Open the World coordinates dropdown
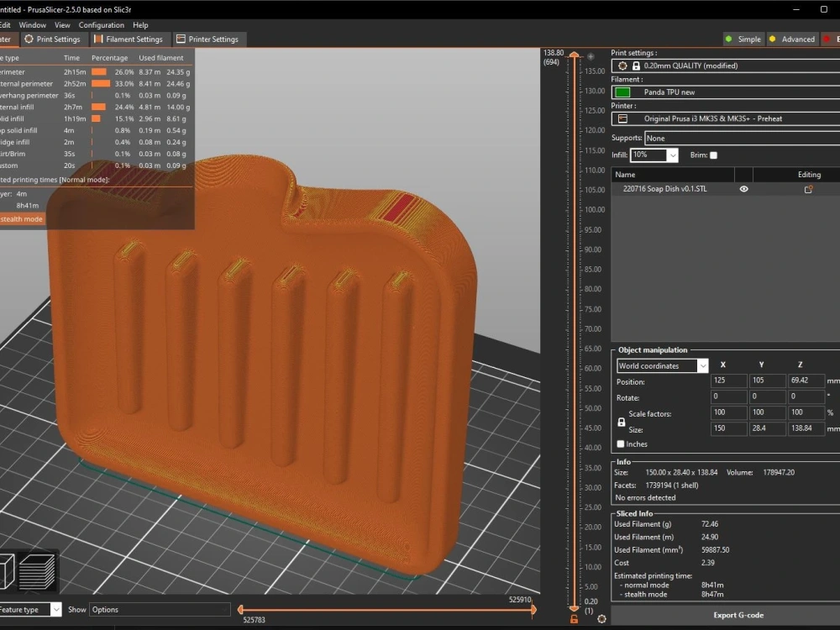840x630 pixels. point(661,365)
